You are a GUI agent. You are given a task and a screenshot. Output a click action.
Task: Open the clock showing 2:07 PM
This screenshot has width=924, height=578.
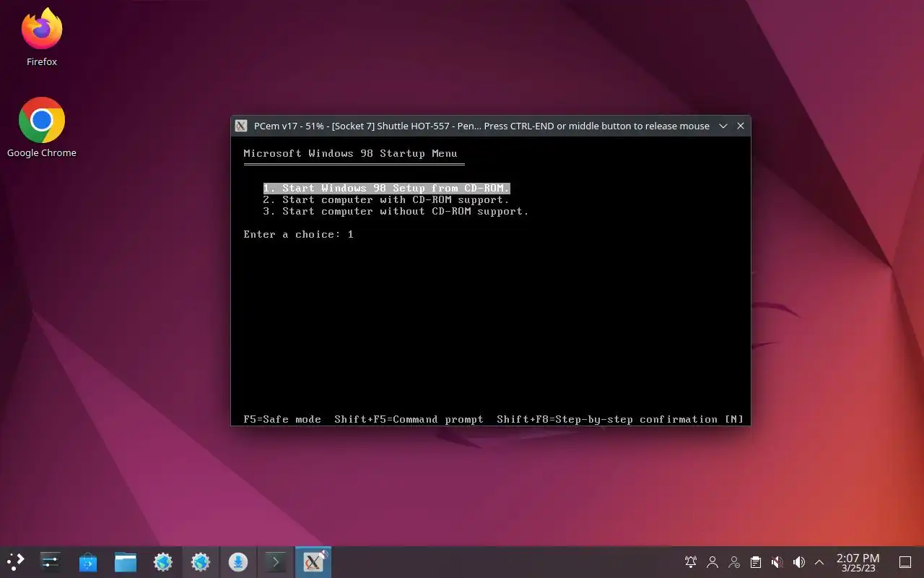[x=858, y=562]
